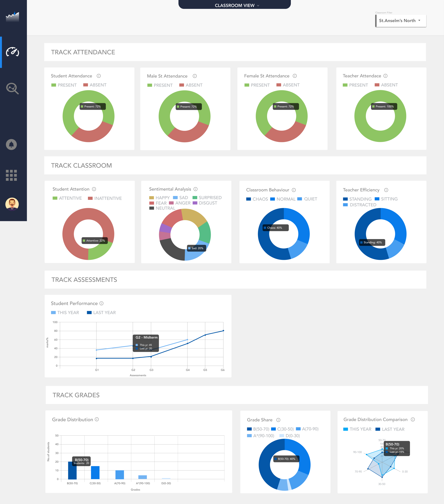Viewport: 444px width, 504px height.
Task: Click info icon next to Teacher Efficiency
Action: (386, 190)
